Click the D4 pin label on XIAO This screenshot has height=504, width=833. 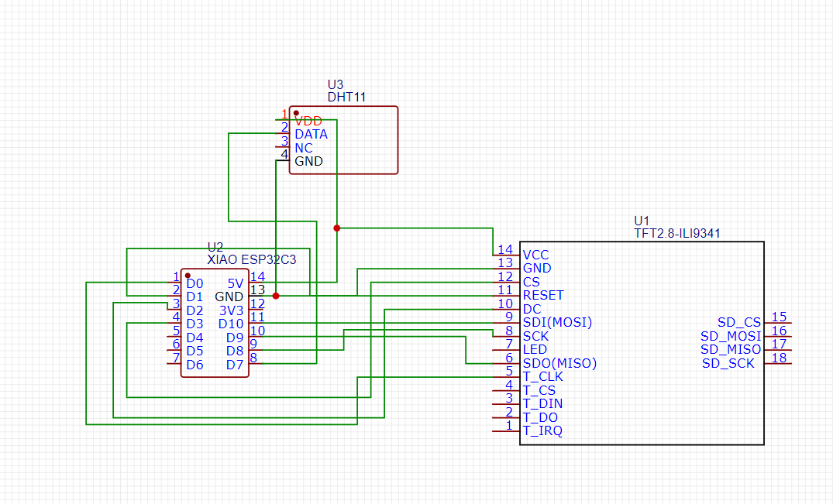pos(195,338)
